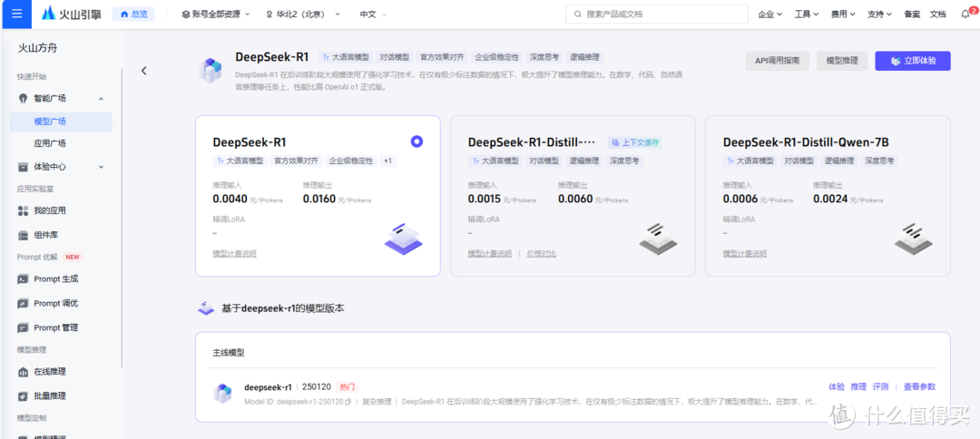Click the 热门 tag on deepseek-r1
This screenshot has height=439, width=980.
click(347, 387)
